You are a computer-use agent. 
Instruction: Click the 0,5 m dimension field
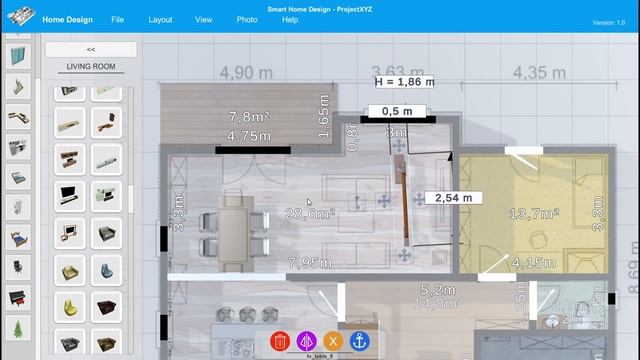[x=397, y=111]
